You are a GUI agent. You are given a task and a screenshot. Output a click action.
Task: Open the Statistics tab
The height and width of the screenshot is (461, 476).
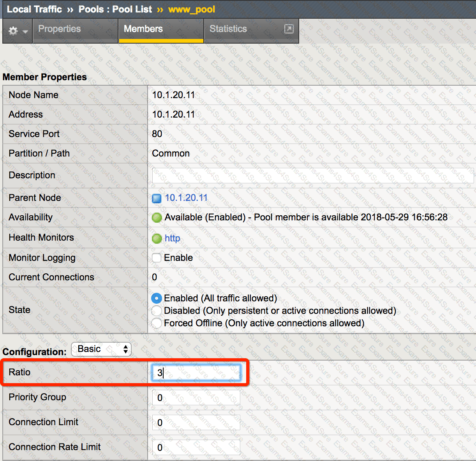coord(228,29)
